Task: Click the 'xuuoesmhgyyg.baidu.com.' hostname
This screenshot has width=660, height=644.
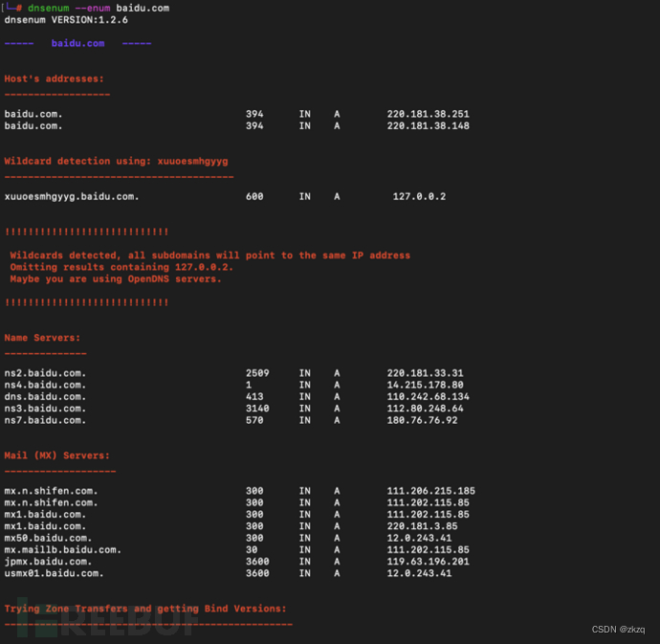Action: point(72,197)
